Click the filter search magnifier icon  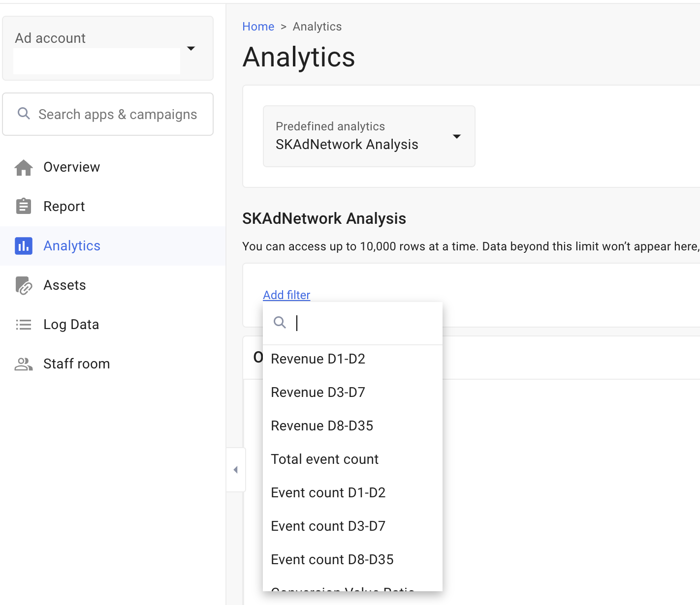point(280,323)
